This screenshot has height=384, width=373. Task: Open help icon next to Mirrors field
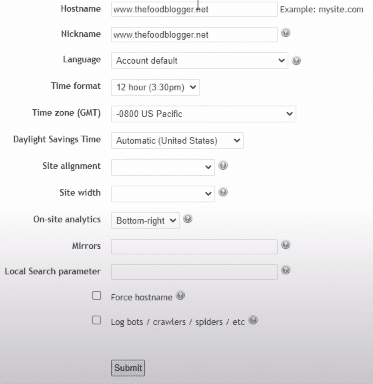(286, 245)
